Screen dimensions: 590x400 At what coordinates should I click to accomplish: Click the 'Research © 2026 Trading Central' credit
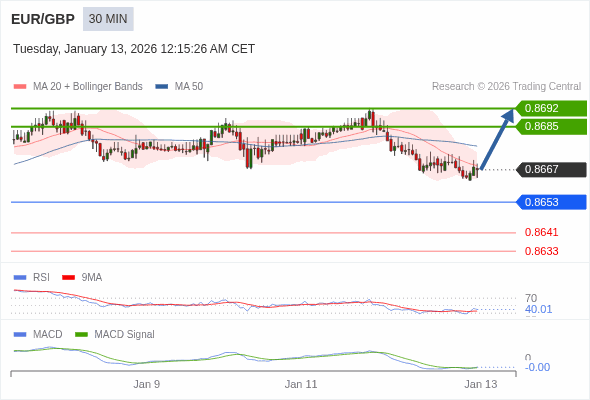pos(506,87)
